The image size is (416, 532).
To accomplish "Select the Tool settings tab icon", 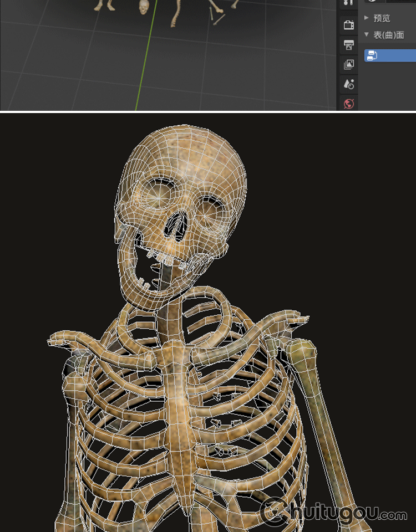I will pyautogui.click(x=348, y=3).
